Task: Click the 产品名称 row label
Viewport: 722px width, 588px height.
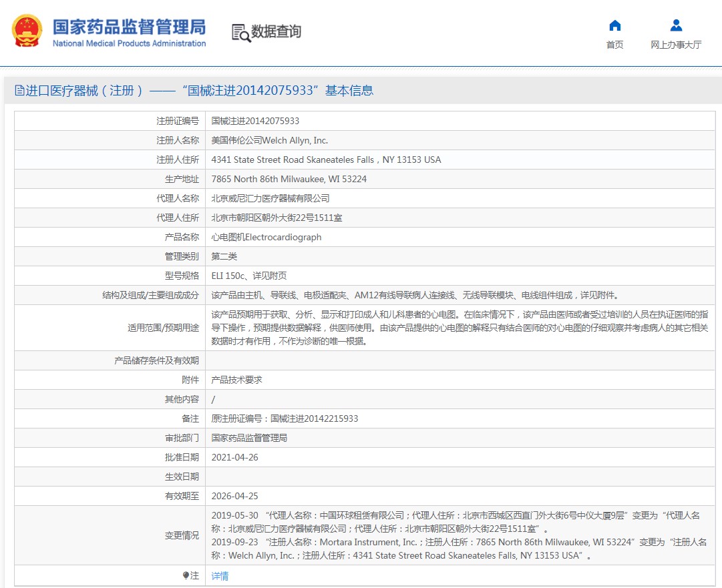Action: [x=182, y=237]
